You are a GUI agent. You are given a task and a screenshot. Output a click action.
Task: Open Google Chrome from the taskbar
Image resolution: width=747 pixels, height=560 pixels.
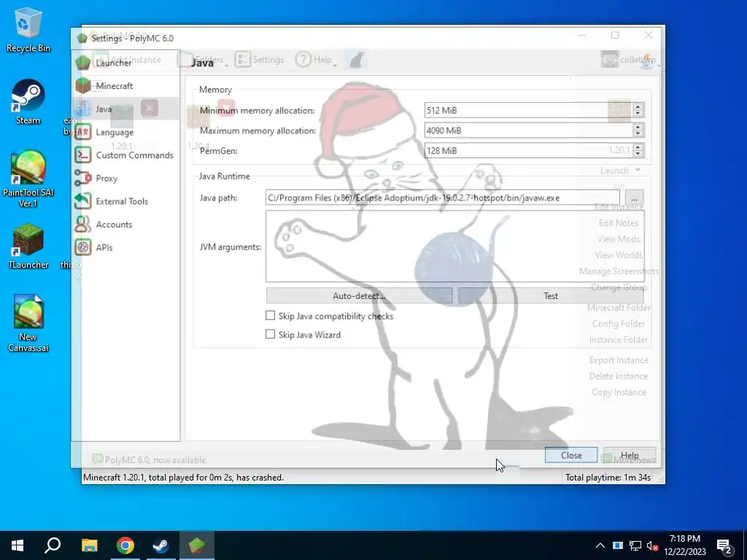[x=125, y=545]
